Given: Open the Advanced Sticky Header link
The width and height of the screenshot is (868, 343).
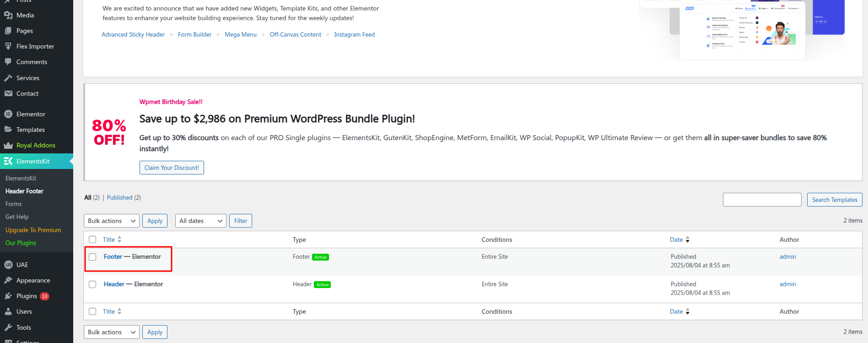Looking at the screenshot, I should coord(133,34).
